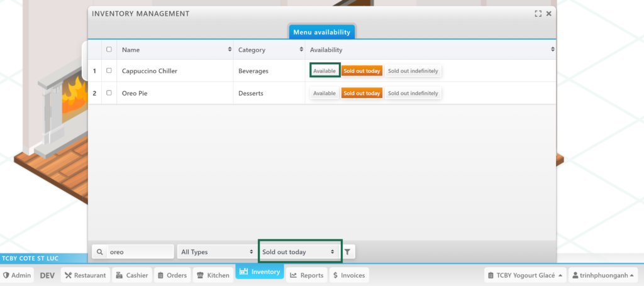Check the Oreo Pie row checkbox
644x286 pixels.
[x=109, y=93]
